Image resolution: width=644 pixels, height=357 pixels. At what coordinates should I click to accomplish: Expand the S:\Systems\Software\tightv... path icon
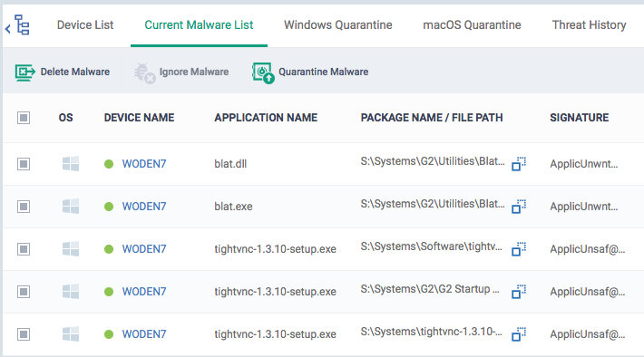(519, 249)
